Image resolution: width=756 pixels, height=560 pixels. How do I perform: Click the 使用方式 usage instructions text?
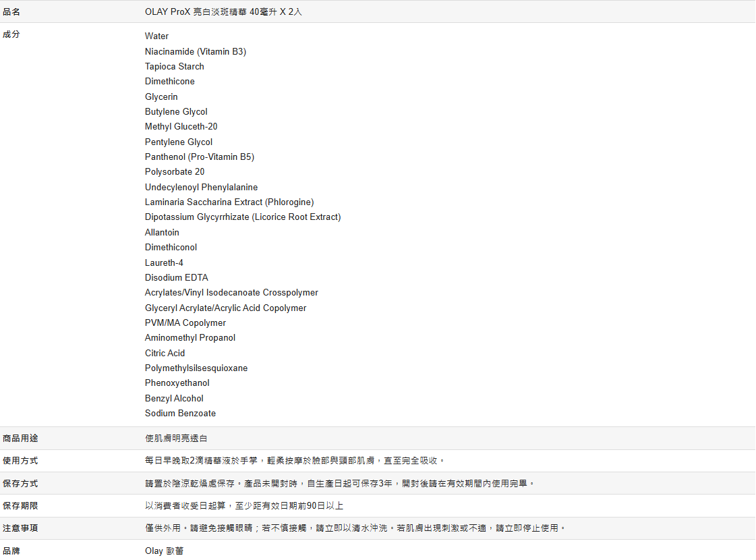pyautogui.click(x=295, y=461)
